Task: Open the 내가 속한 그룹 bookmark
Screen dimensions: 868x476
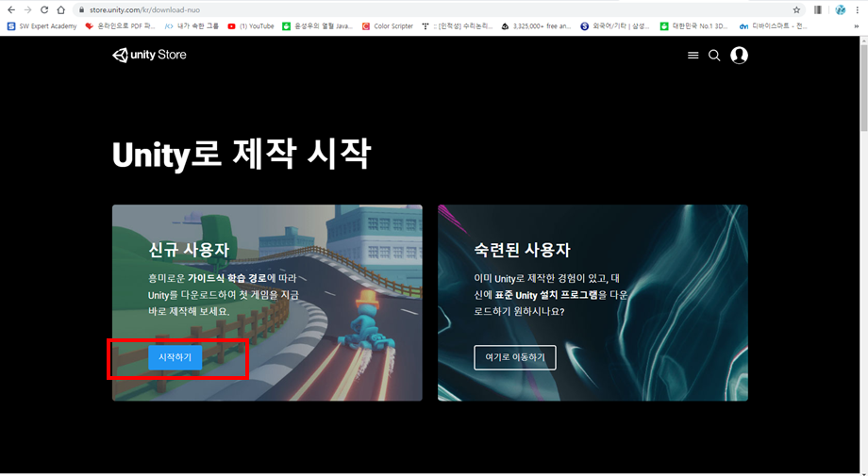Action: 192,26
